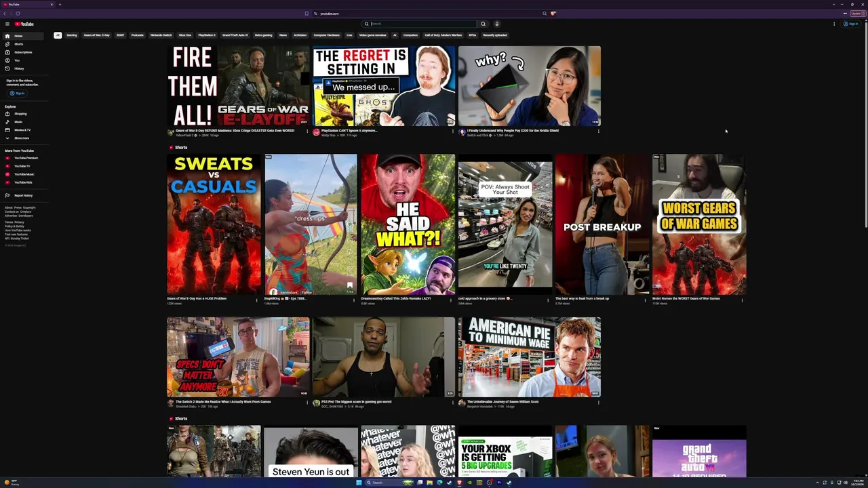Click the search magnifier button
Viewport: 868px width, 488px height.
484,24
